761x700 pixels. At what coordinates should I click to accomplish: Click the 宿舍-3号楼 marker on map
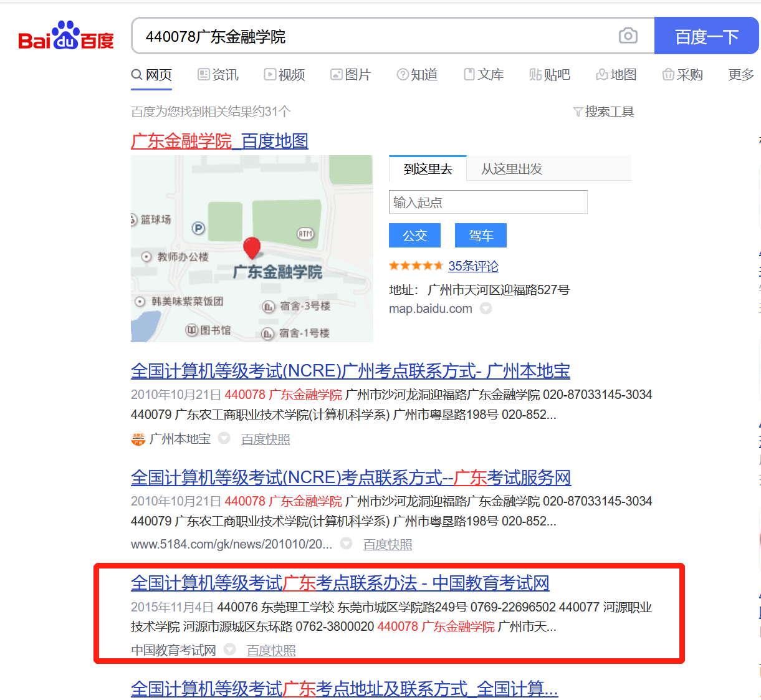[296, 306]
